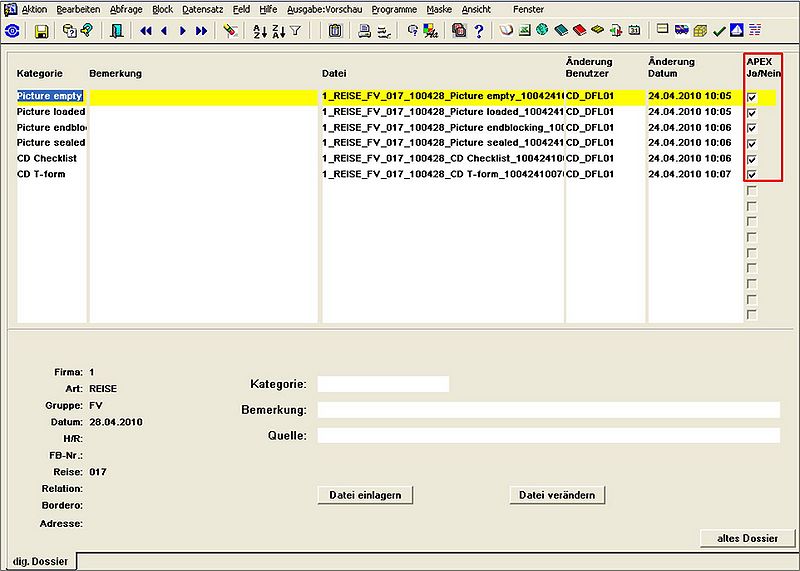
Task: Click the green checkmark toolbar icon
Action: click(719, 32)
